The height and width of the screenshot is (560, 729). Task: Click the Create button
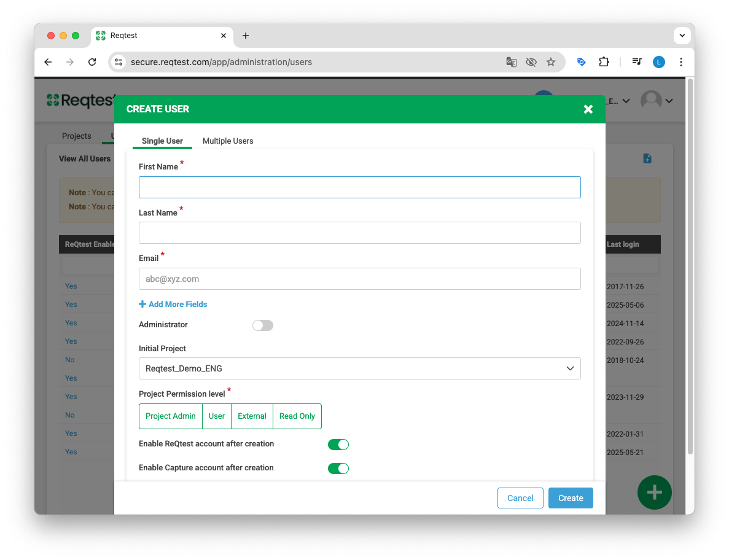pos(571,498)
